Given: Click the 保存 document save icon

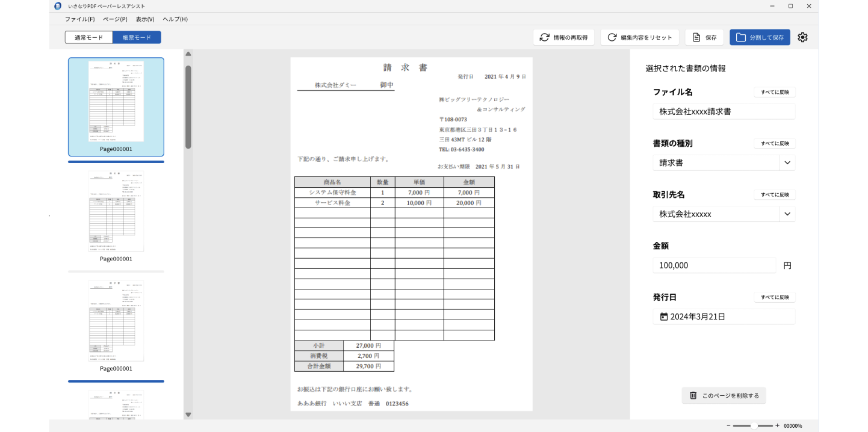Looking at the screenshot, I should [695, 37].
